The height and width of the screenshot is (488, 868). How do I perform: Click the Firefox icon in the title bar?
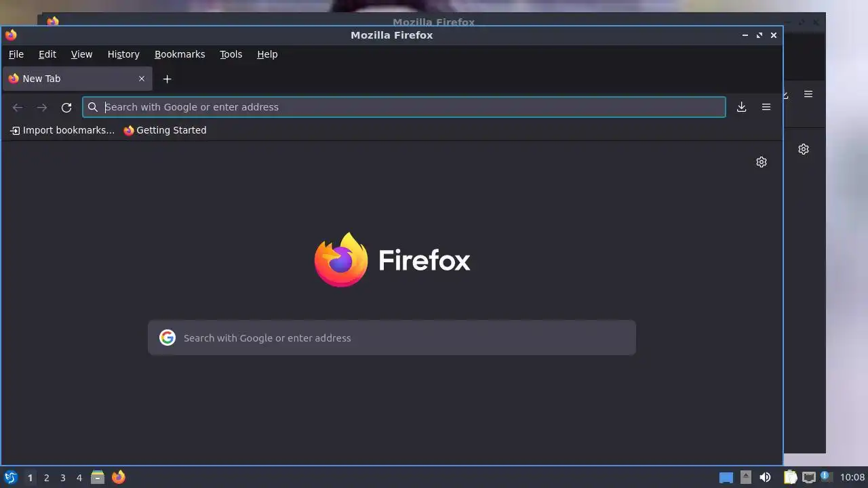(x=11, y=35)
